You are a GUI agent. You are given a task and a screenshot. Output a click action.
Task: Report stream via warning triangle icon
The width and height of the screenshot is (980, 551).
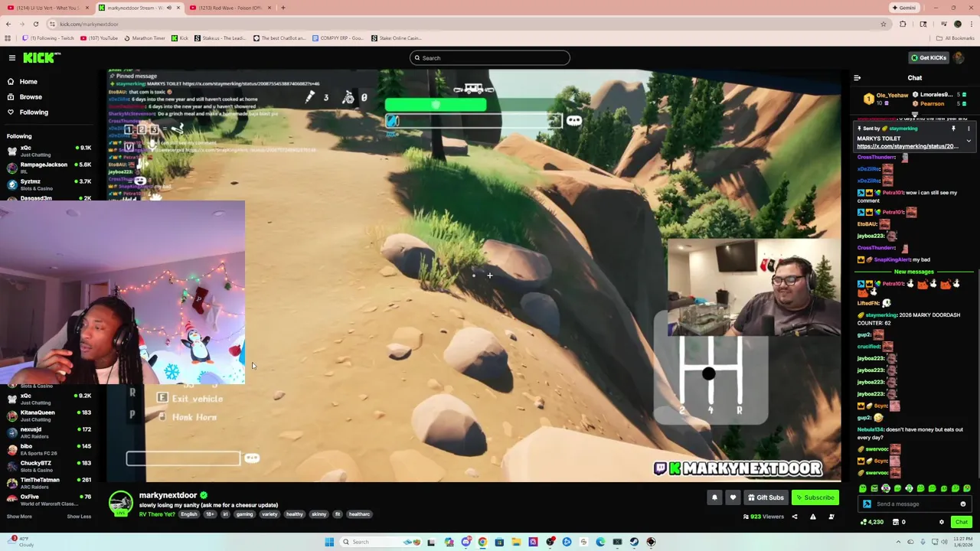[x=813, y=517]
